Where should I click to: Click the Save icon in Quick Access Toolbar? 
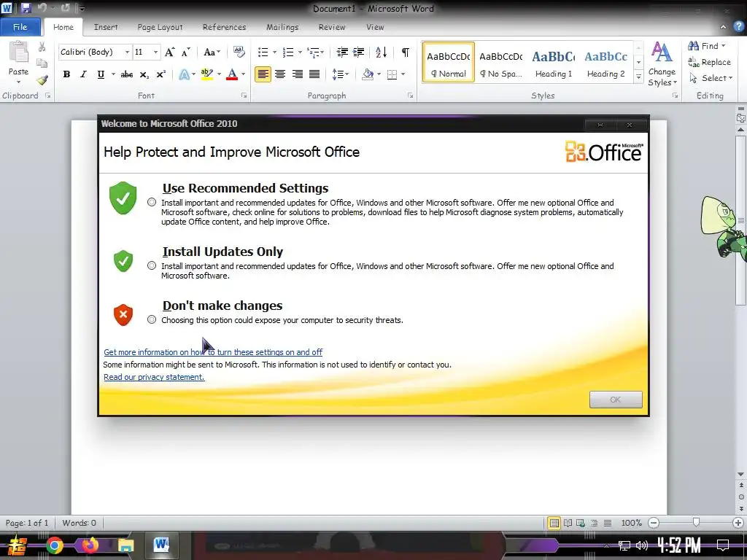26,8
